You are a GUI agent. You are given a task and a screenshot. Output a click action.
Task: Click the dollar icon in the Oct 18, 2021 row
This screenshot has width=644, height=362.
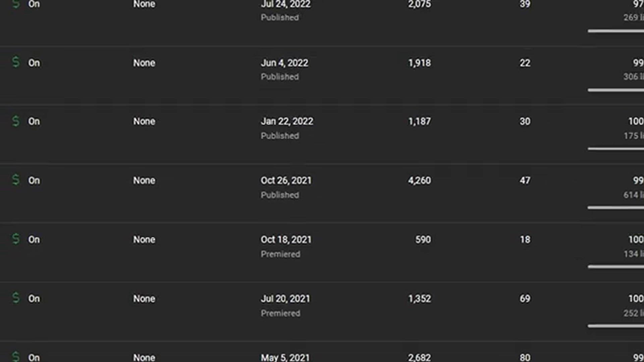click(x=16, y=239)
